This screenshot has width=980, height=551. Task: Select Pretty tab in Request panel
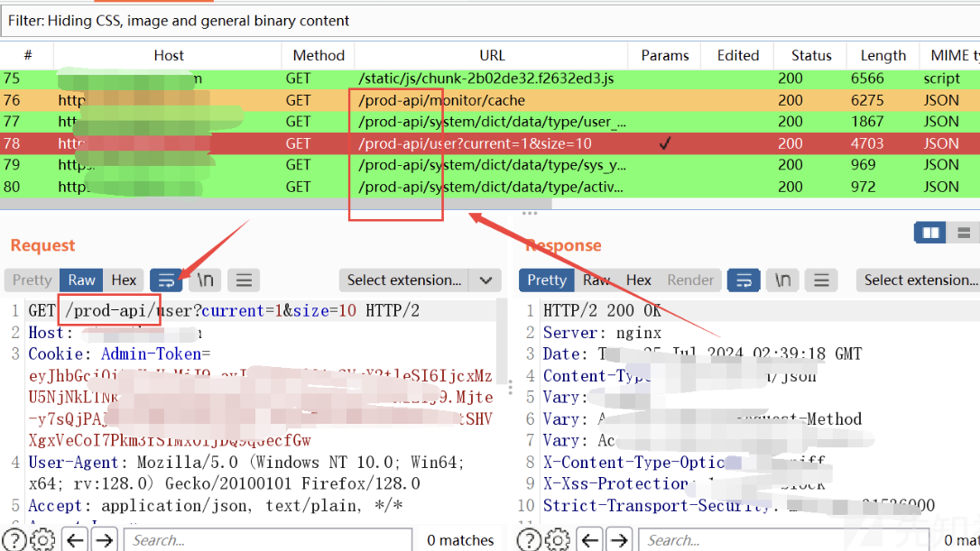(x=32, y=280)
